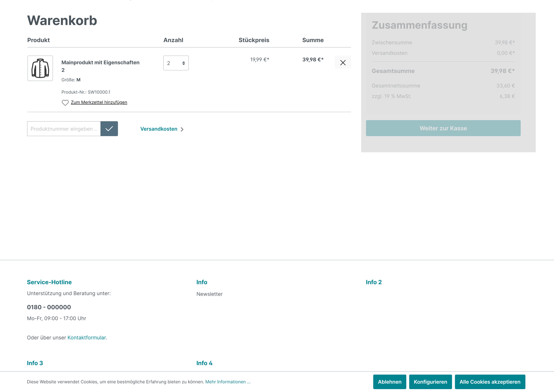Click the Produktnummer eingeben input field

pos(64,129)
